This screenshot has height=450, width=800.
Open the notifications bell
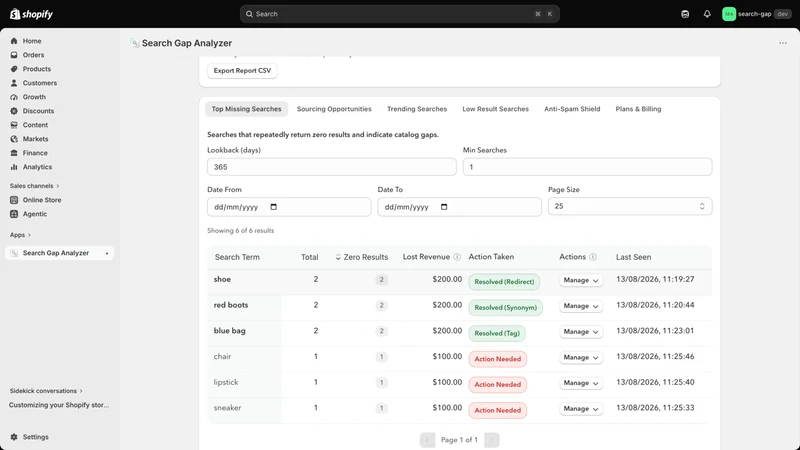tap(707, 14)
